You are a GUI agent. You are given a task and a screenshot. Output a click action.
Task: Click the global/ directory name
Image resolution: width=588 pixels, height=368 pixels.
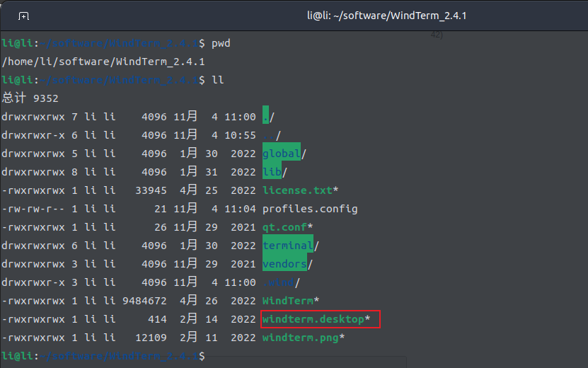coord(284,154)
